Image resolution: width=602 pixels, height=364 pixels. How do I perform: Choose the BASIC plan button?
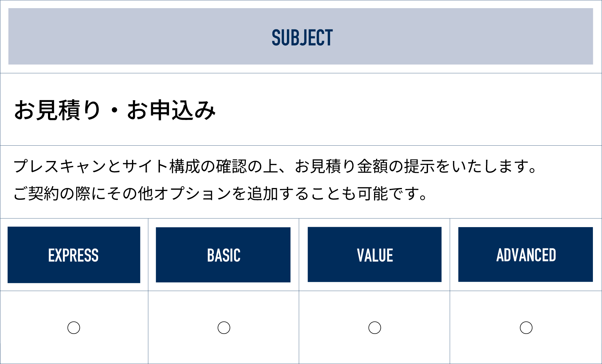click(223, 255)
